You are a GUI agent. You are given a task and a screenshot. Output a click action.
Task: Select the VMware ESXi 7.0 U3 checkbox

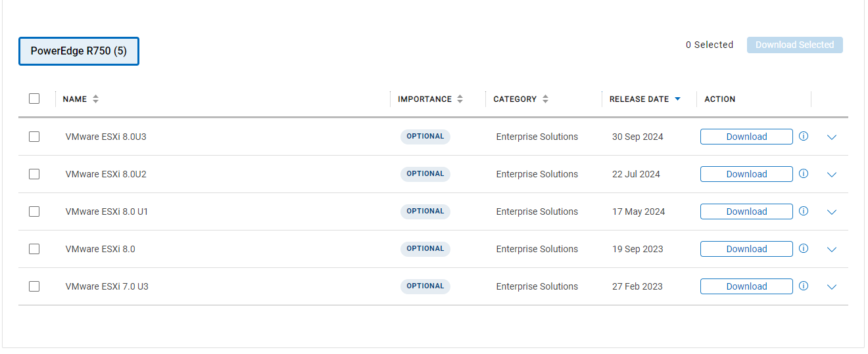[34, 286]
